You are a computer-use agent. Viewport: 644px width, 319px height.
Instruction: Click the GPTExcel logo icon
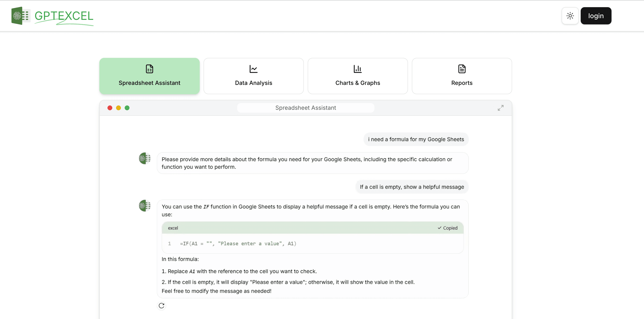(x=21, y=16)
